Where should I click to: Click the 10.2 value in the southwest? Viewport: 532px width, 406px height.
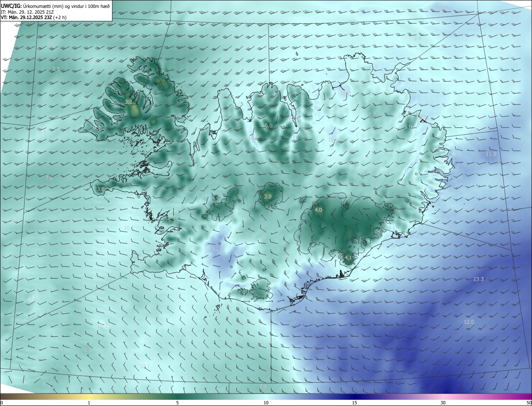[103, 326]
